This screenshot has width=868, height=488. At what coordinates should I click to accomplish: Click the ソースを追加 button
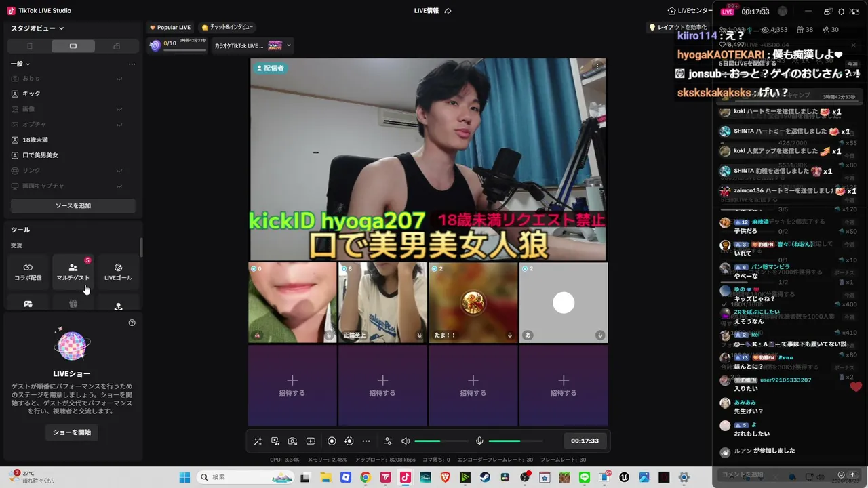click(x=73, y=205)
